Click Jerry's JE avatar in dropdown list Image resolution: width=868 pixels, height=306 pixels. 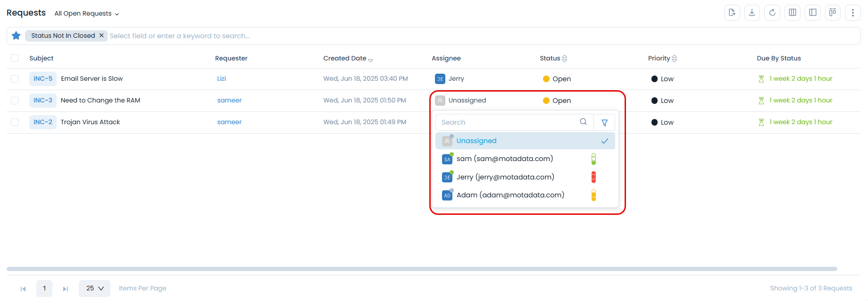pos(447,177)
